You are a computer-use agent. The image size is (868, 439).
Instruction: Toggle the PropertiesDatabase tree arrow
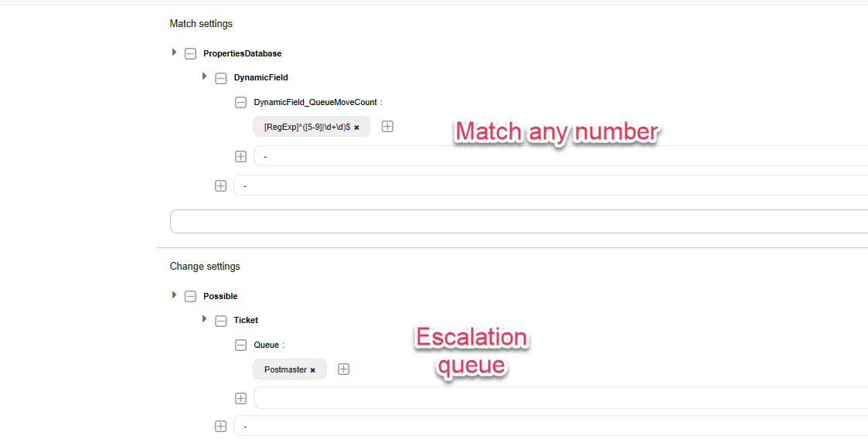click(x=174, y=53)
